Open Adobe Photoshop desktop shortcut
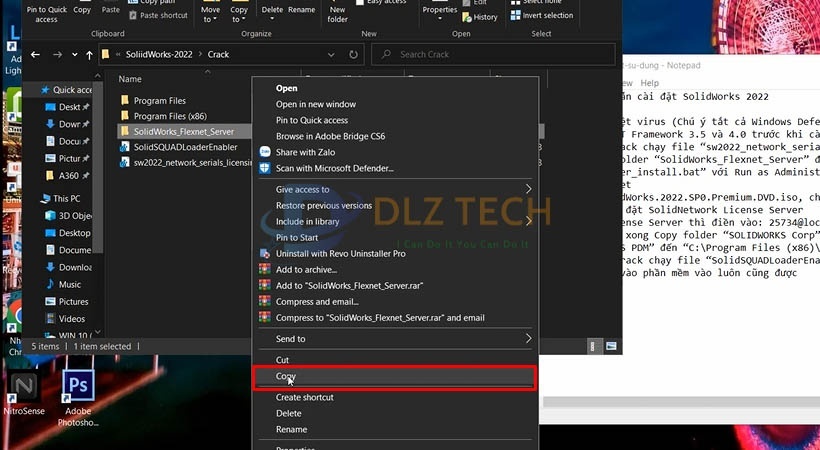The height and width of the screenshot is (450, 820). click(x=78, y=398)
